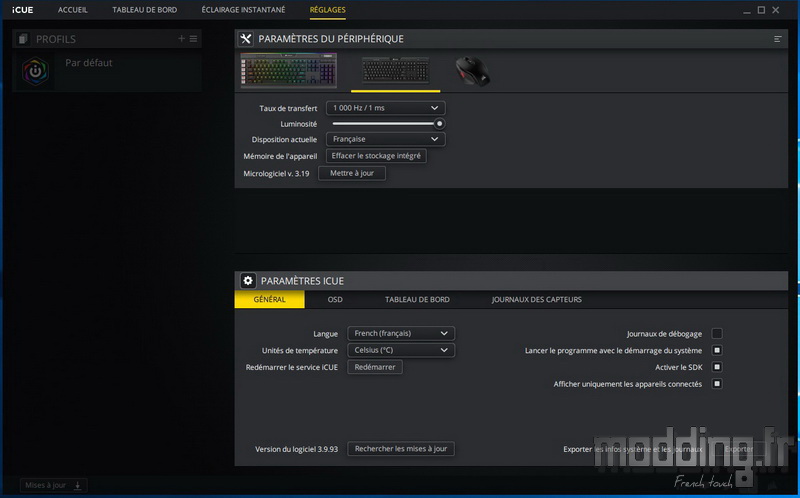Switch to the Tableau de bord settings tab

point(417,300)
